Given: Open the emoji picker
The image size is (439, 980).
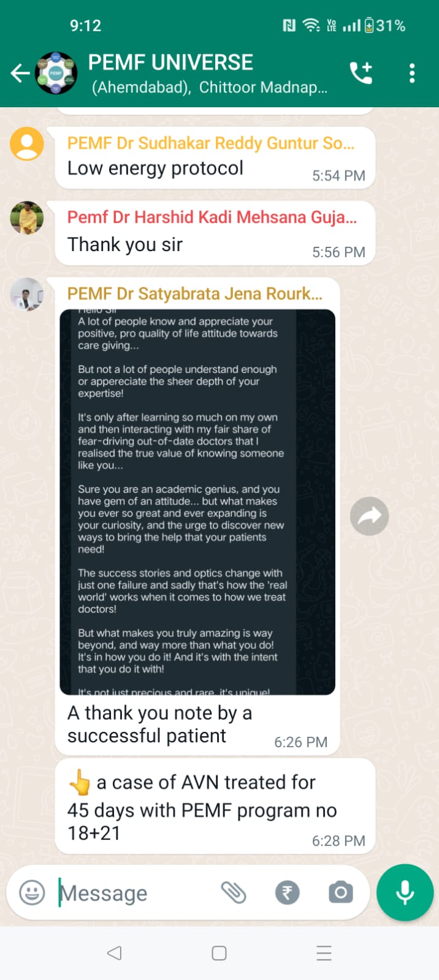Looking at the screenshot, I should (x=32, y=892).
